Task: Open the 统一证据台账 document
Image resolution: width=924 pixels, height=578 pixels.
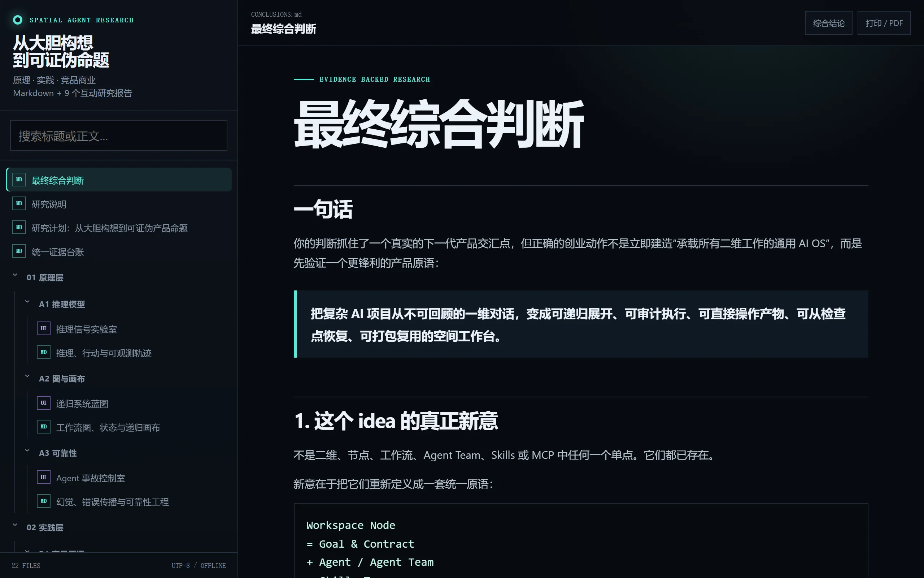Action: (119, 251)
